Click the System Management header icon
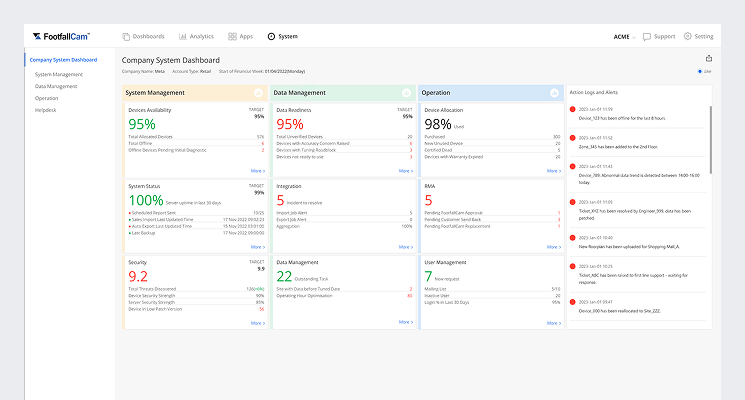Screen dimensions: 745x400 (x=259, y=93)
